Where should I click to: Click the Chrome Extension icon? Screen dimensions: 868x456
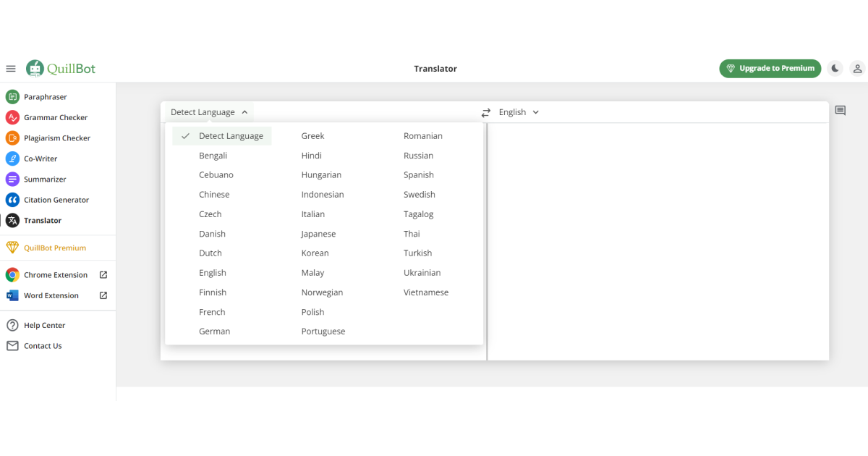[12, 275]
